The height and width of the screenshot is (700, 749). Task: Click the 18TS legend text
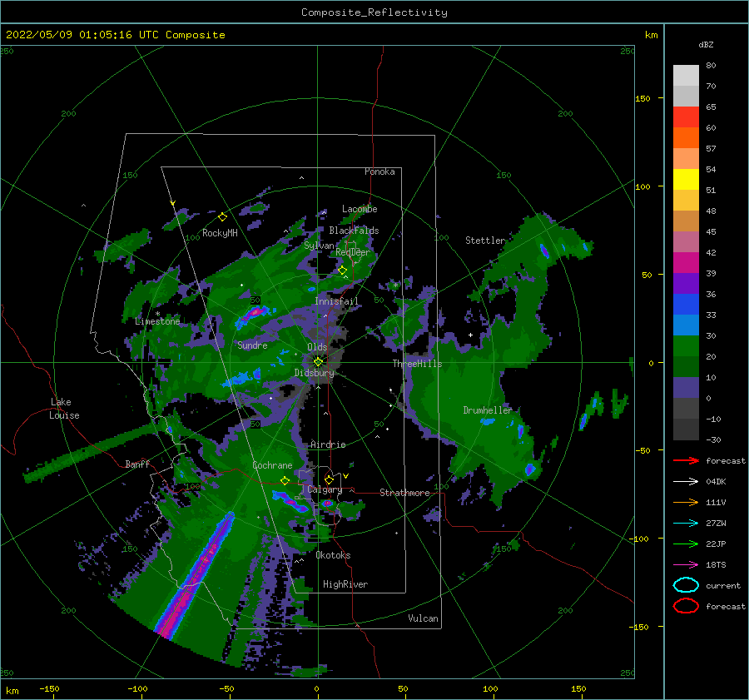tap(716, 565)
